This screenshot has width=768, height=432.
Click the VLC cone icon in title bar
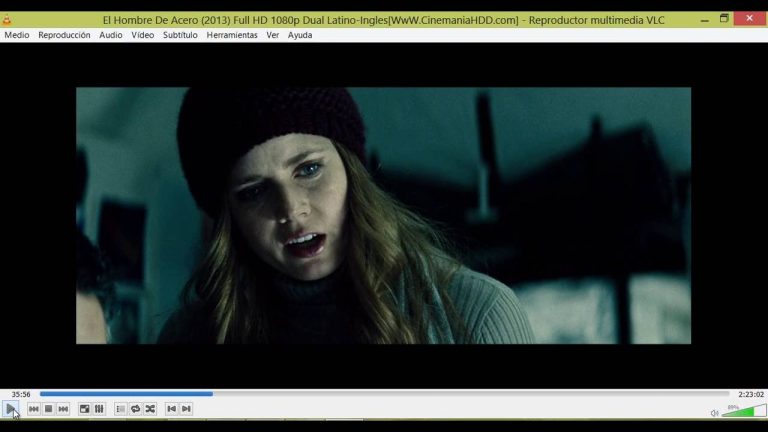pyautogui.click(x=7, y=20)
